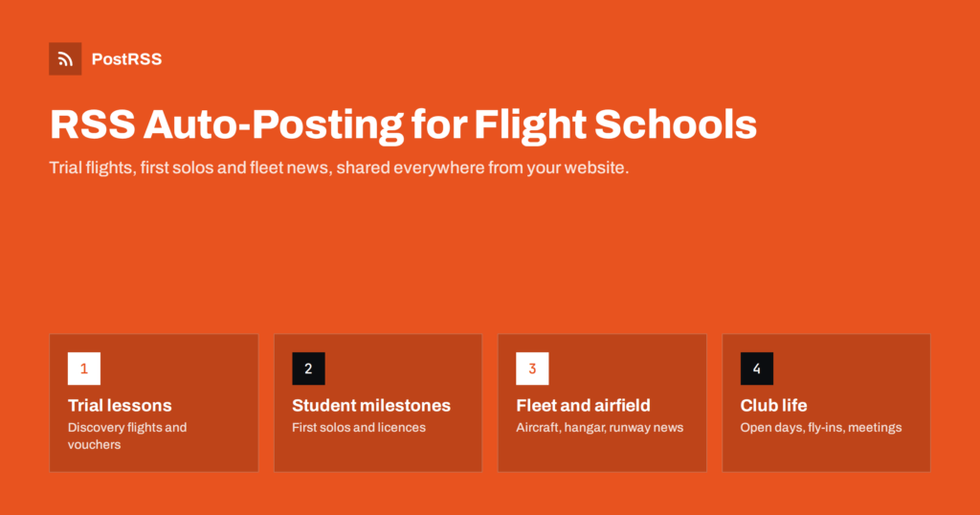
Task: Click Aircraft, hangar, runway news text
Action: (599, 428)
